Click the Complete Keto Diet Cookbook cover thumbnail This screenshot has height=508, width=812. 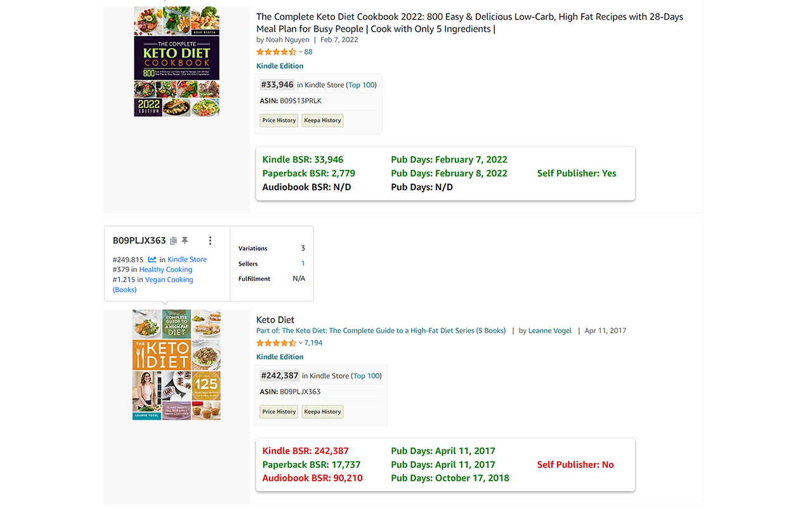[177, 62]
